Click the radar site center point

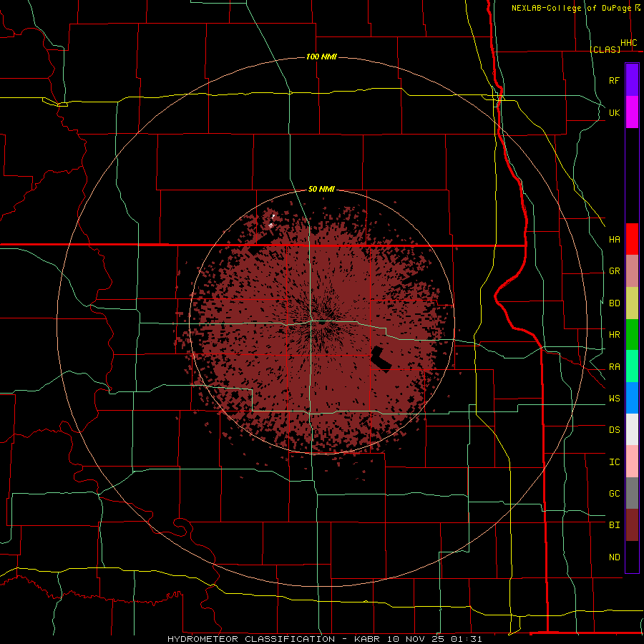point(322,323)
